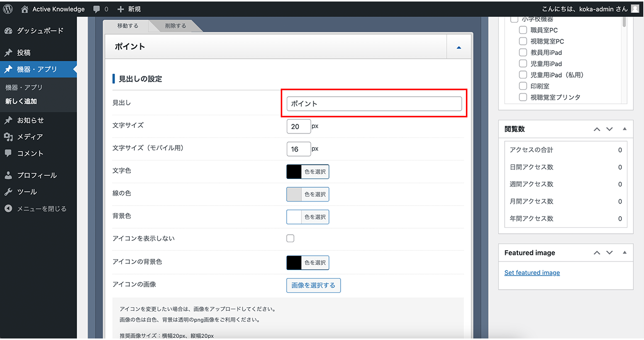Screen dimensions: 644x340
Task: Check the 教員用iPad checkbox
Action: point(523,52)
